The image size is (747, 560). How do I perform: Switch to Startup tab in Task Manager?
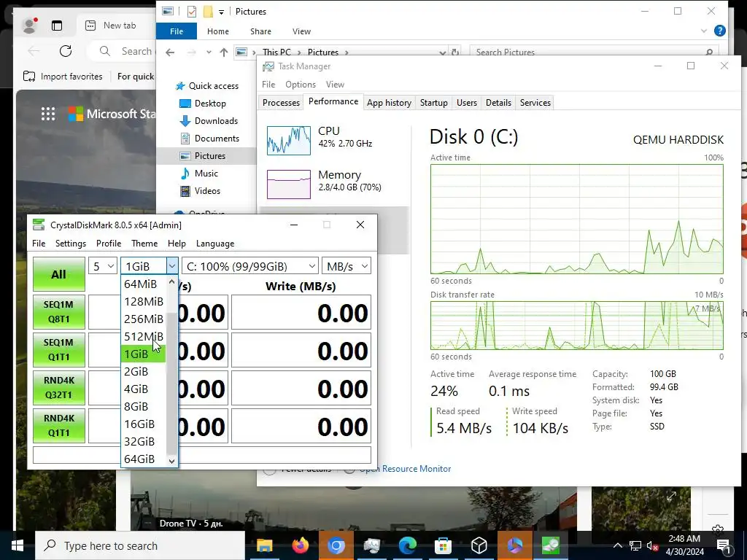pyautogui.click(x=433, y=102)
